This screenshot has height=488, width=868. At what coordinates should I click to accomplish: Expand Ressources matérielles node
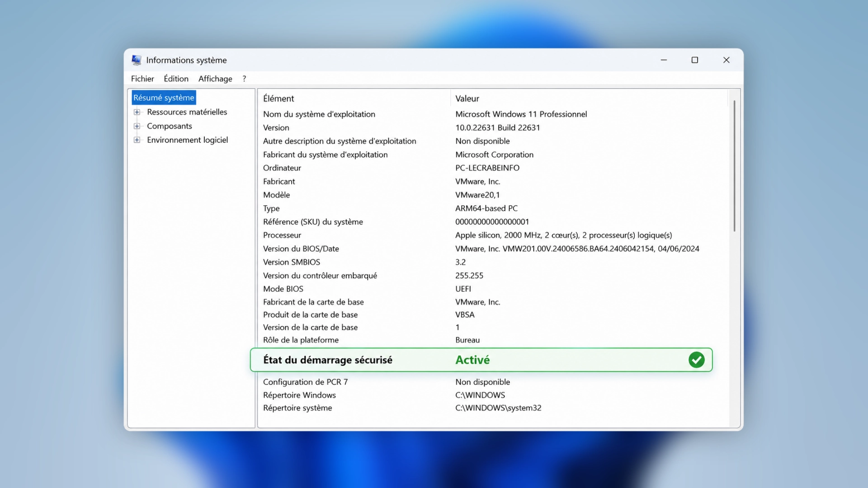(x=137, y=112)
